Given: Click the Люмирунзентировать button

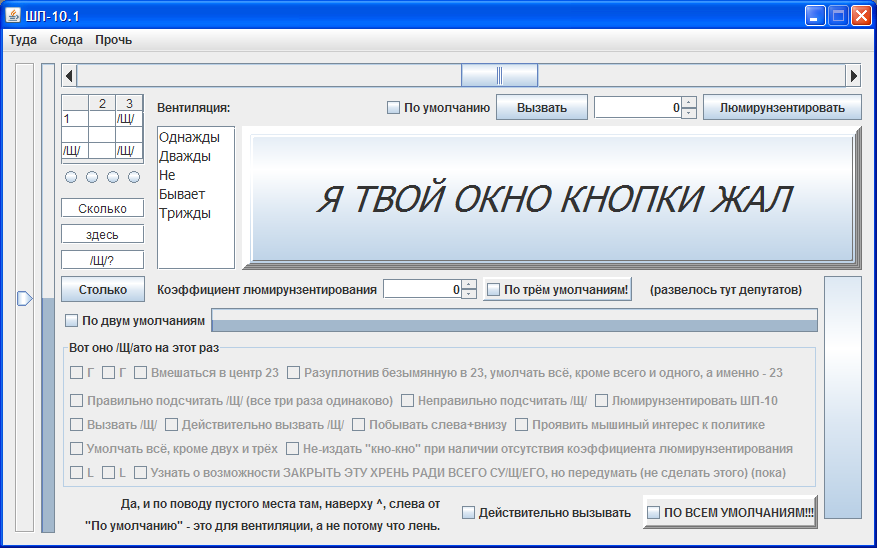Looking at the screenshot, I should coord(782,108).
